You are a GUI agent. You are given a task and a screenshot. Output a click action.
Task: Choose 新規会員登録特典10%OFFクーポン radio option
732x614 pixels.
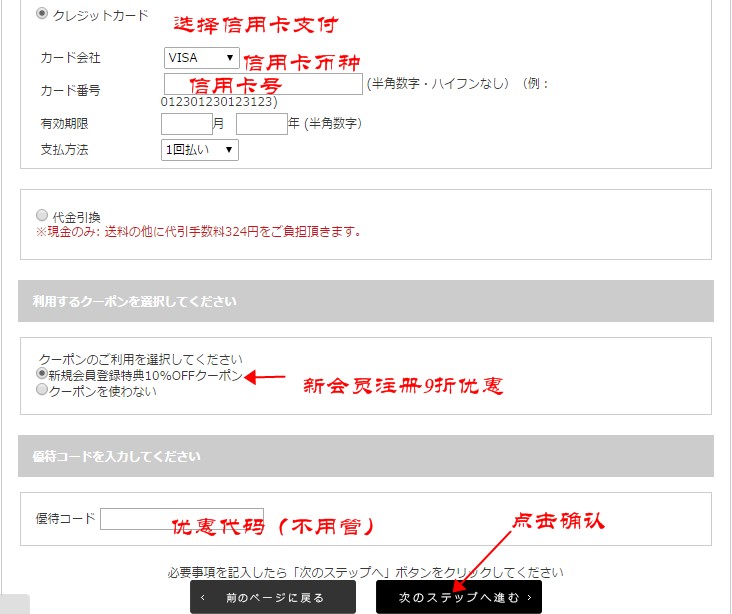tap(42, 373)
